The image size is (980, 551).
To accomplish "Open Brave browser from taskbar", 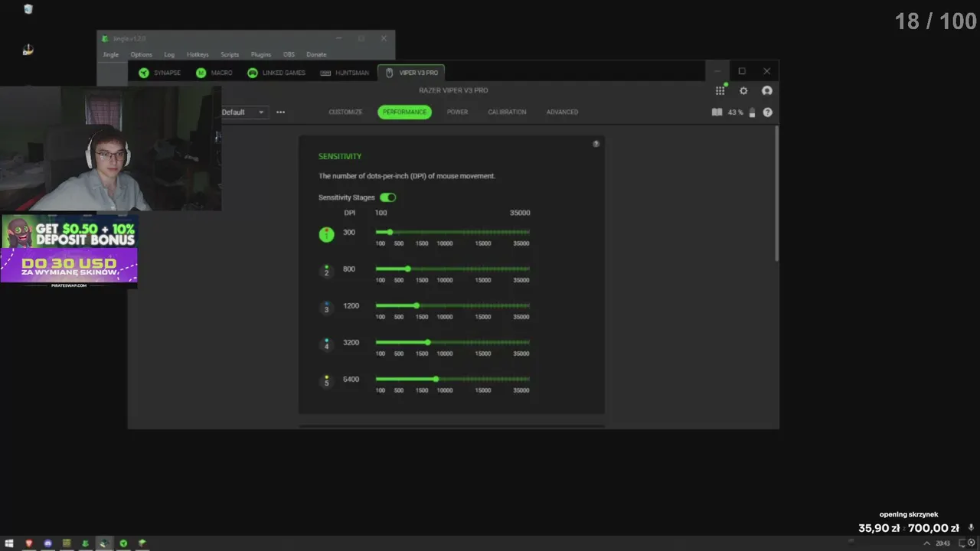I will [x=29, y=543].
